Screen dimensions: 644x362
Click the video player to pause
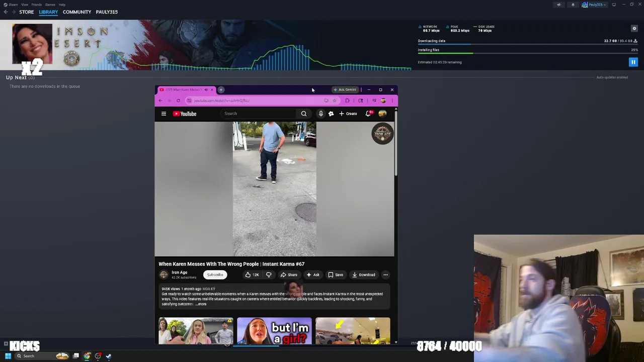[x=274, y=189]
